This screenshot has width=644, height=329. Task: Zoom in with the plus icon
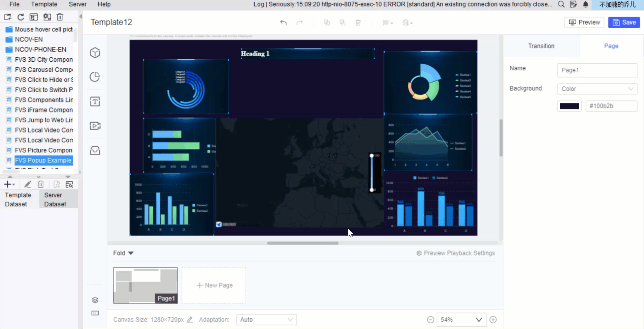coord(493,320)
